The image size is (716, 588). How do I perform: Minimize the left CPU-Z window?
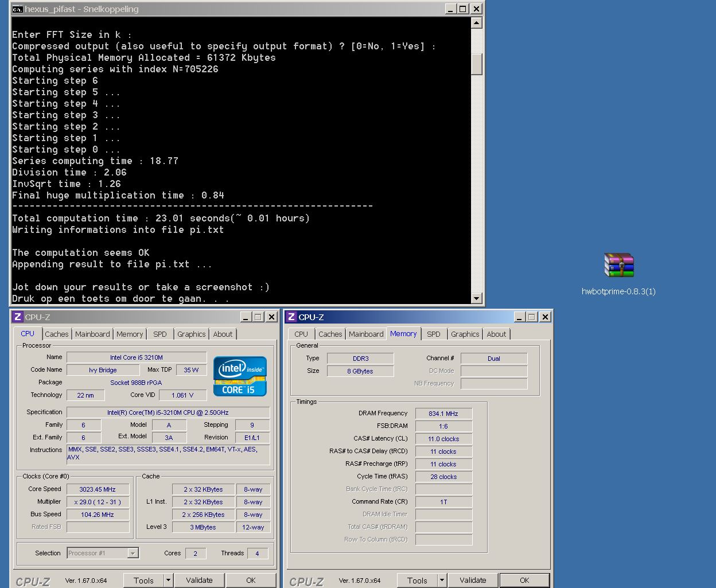245,317
